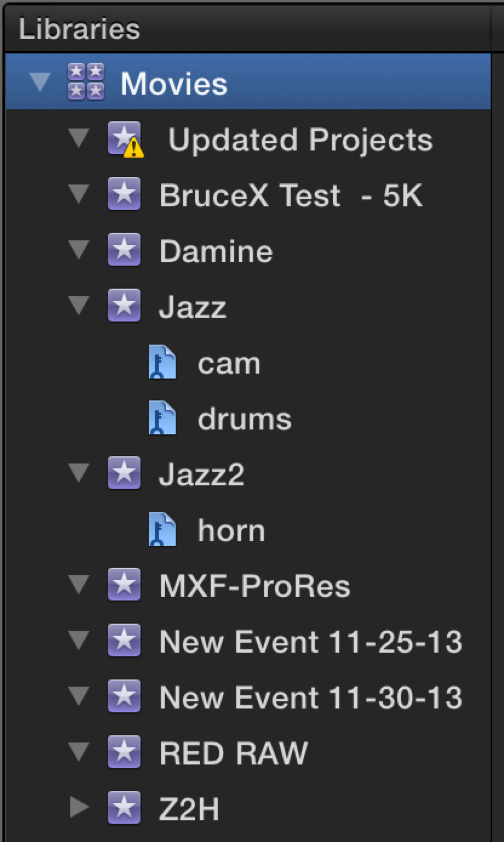Select the Z2H event label
This screenshot has height=842, width=504.
tap(189, 809)
